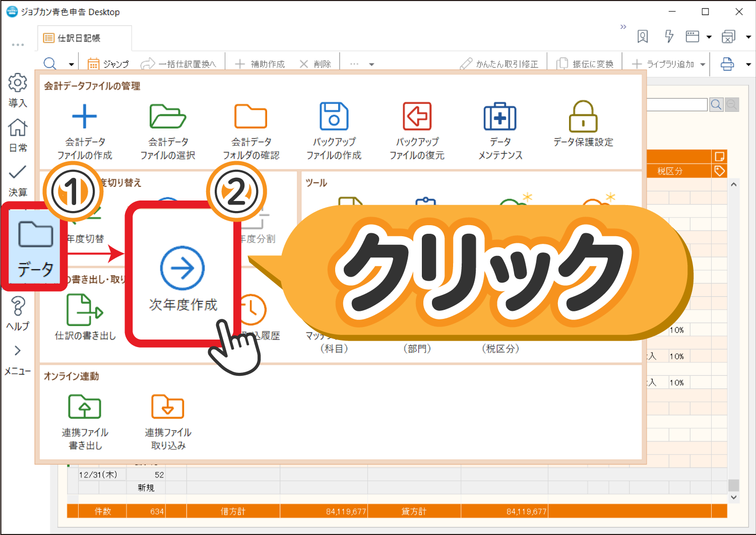Click the search button beside search field

tap(716, 104)
